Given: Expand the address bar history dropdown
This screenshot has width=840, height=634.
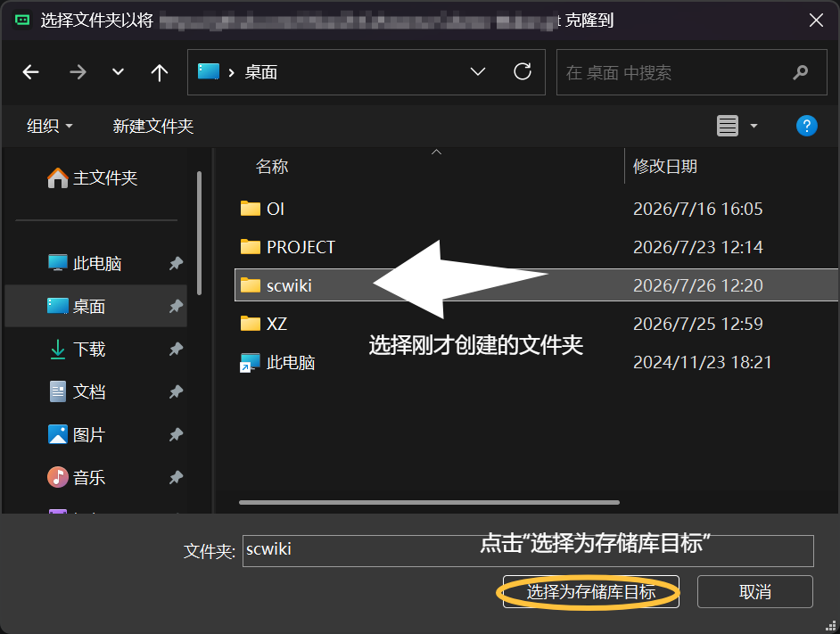Looking at the screenshot, I should tap(478, 72).
